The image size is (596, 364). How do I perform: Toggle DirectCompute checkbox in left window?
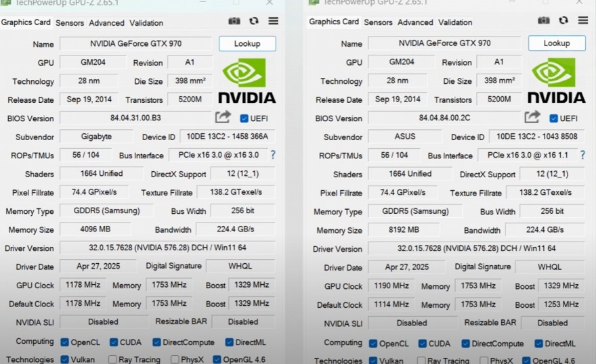point(156,342)
